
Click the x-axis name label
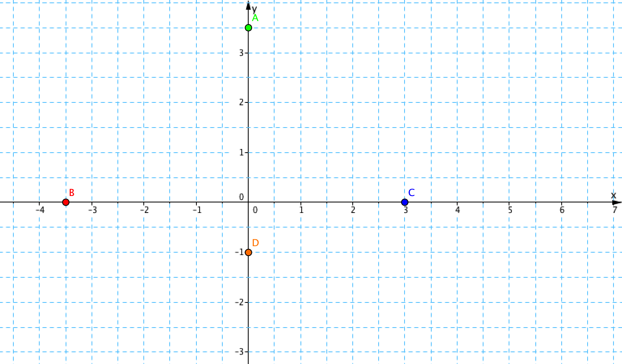click(x=613, y=195)
